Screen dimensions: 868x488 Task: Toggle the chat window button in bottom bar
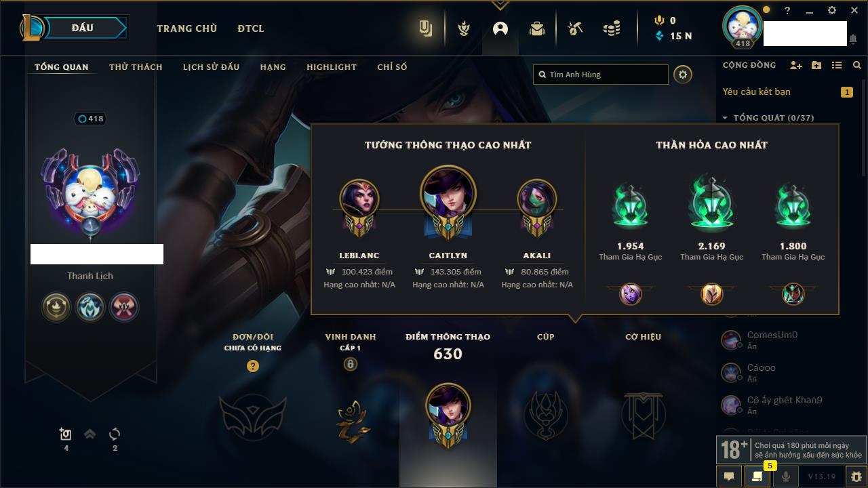point(729,476)
